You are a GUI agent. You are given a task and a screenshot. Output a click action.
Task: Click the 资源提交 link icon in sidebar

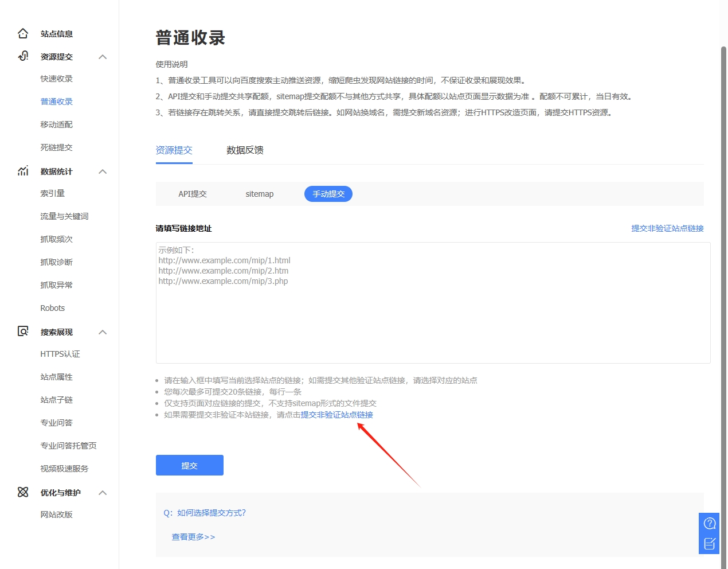23,56
